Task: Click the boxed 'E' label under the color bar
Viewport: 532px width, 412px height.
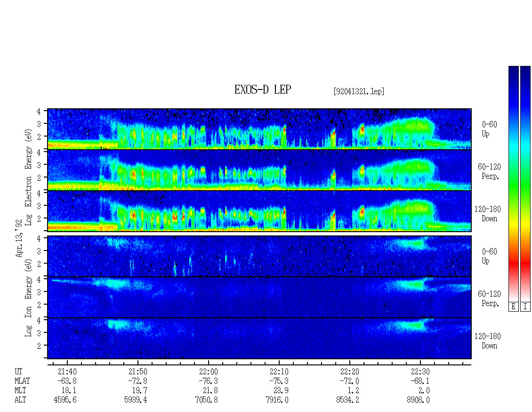Action: 513,307
